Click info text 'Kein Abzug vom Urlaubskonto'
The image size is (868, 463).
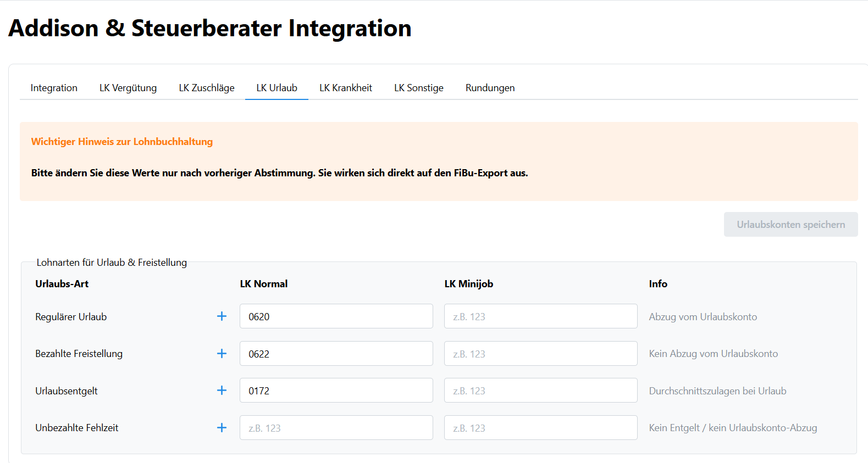[714, 354]
